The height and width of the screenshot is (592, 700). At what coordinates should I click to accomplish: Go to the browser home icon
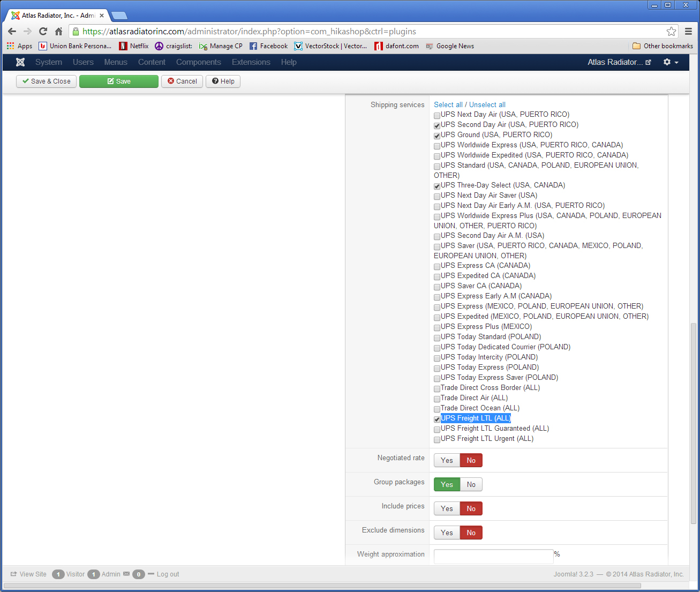tap(59, 32)
